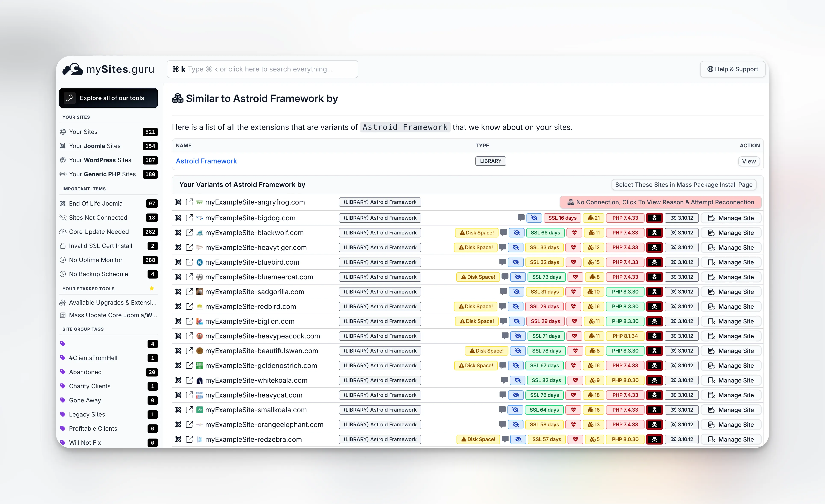This screenshot has width=825, height=504.
Task: Click the red SSL 16 days badge
Action: 562,218
